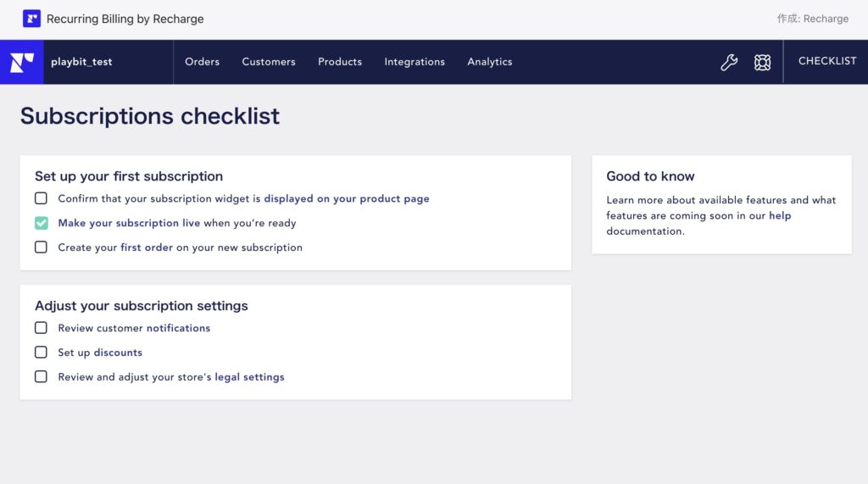Open the Products menu
Screen dimensions: 868x484
(340, 62)
